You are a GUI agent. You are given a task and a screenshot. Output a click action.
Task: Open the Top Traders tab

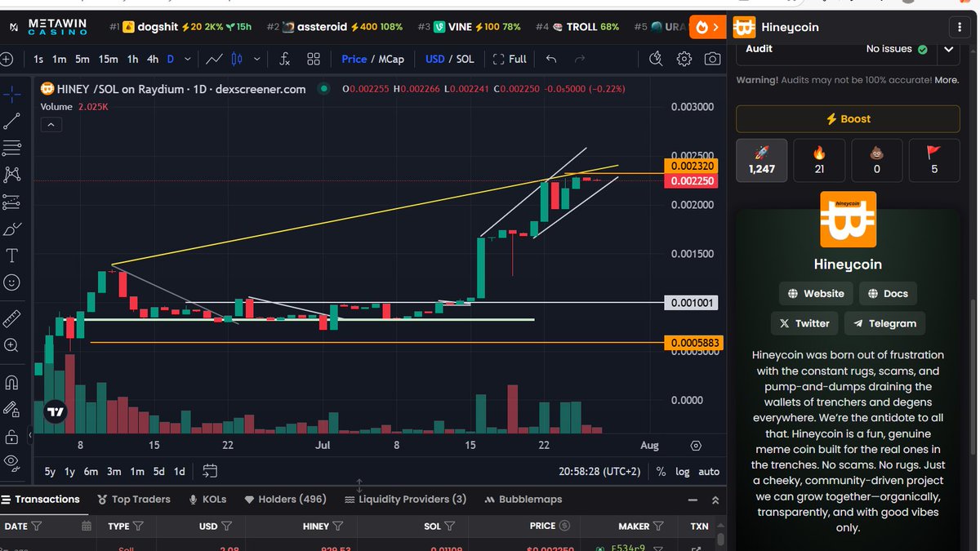tap(134, 500)
